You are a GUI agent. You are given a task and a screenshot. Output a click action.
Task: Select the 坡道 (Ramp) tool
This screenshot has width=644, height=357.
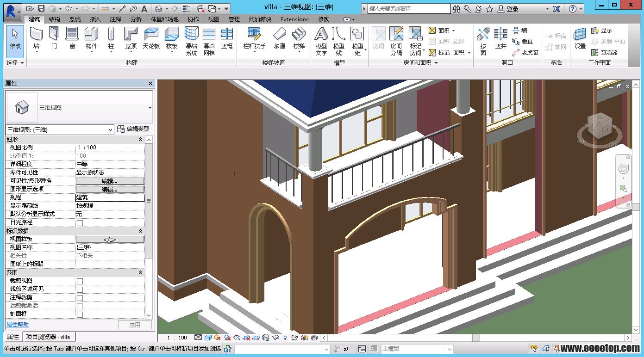(x=280, y=39)
